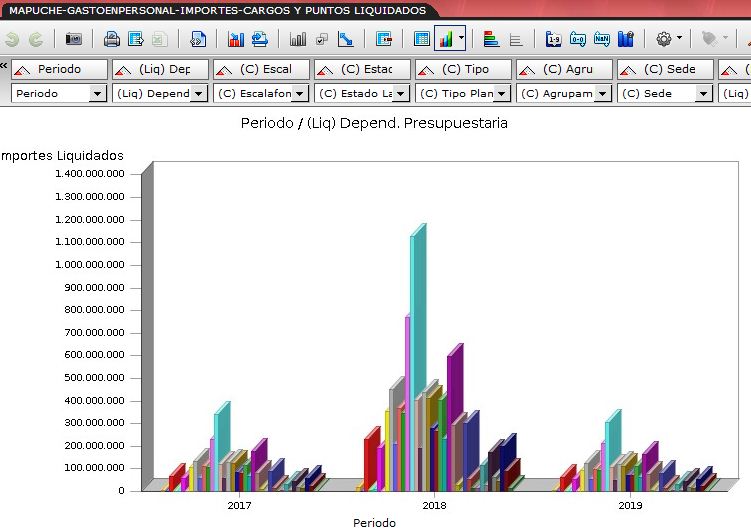This screenshot has height=532, width=751.
Task: Click the greyed plug connector icon
Action: (709, 38)
